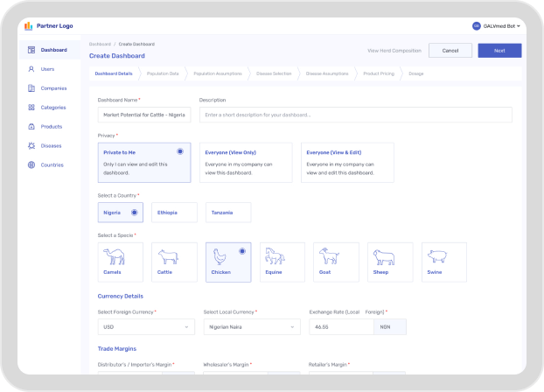Open Users from the sidebar icon

click(31, 68)
